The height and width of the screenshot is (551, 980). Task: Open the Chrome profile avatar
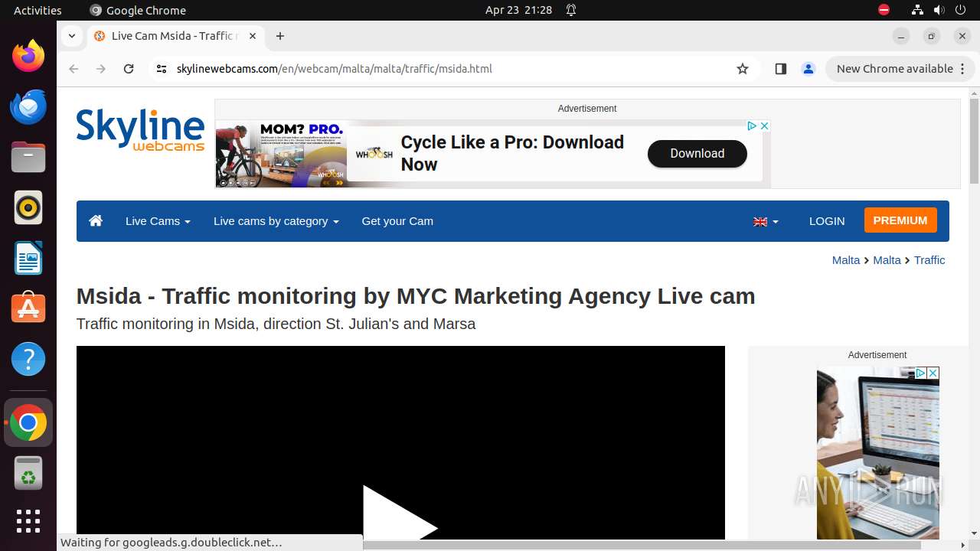coord(808,69)
